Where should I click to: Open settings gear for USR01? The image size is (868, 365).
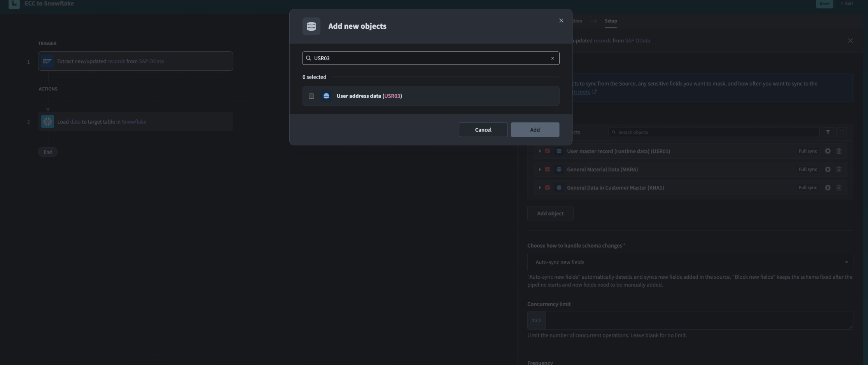(x=828, y=151)
